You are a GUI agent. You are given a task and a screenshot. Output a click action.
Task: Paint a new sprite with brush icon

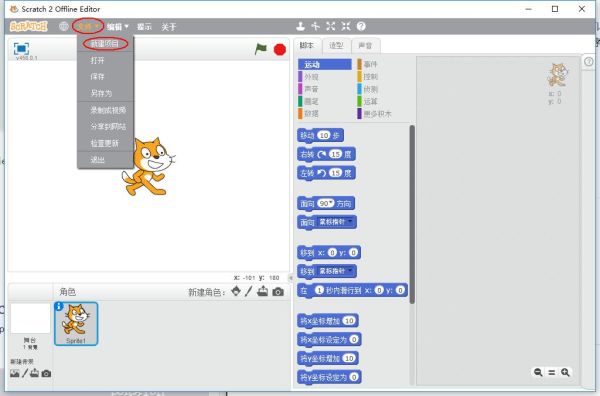coord(249,292)
